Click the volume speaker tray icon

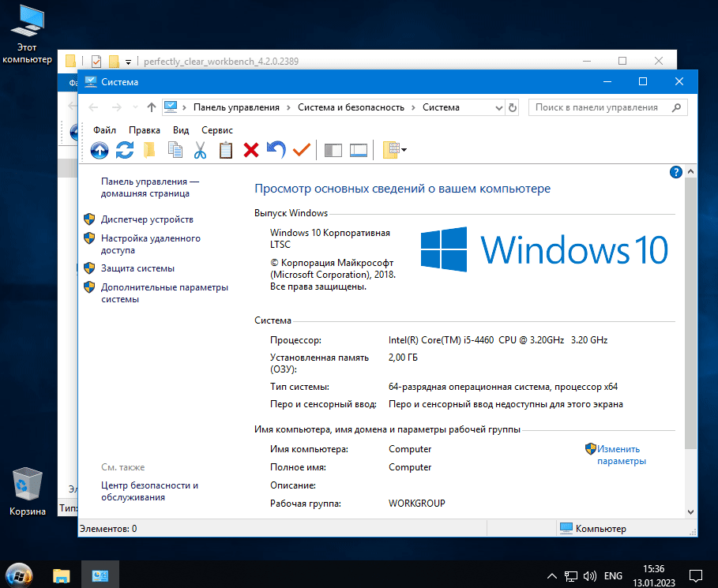coord(590,575)
